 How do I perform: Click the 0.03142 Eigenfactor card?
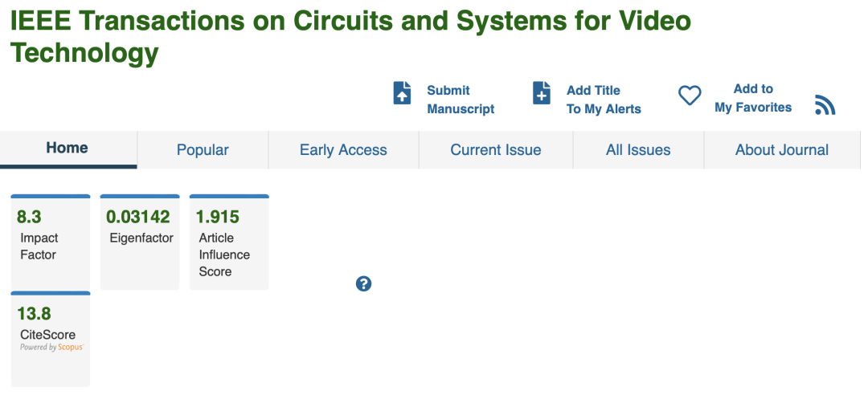[x=140, y=241]
